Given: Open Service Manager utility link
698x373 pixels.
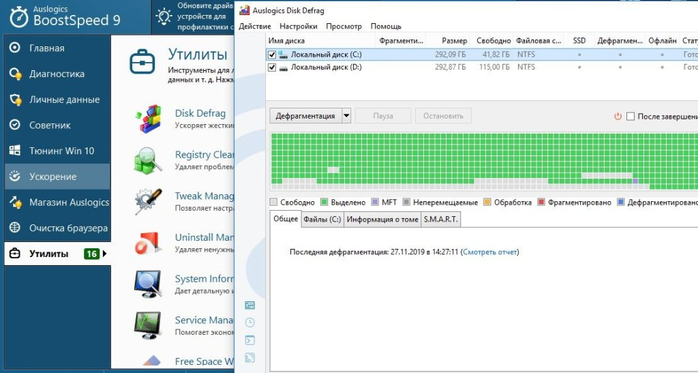Looking at the screenshot, I should pos(204,320).
